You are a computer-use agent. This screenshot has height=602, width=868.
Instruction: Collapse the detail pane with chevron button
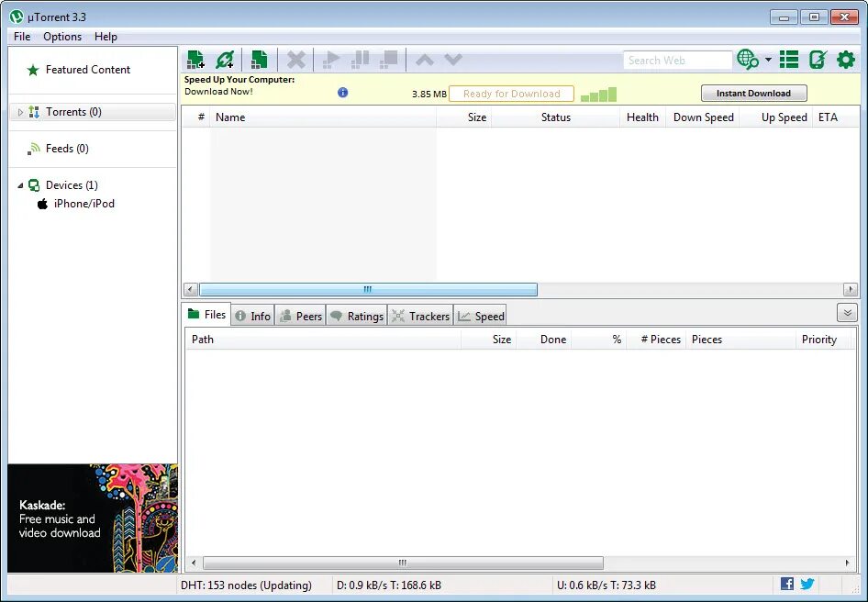847,313
